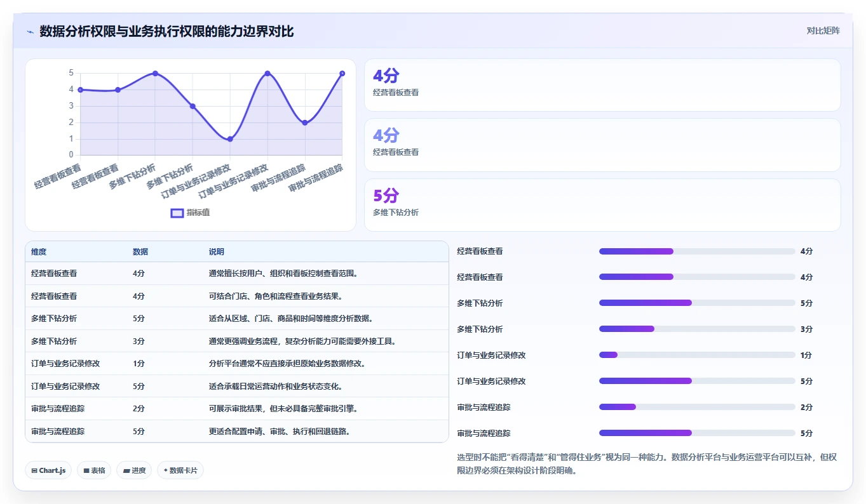This screenshot has width=866, height=504.
Task: Click the 多维下钻分析 progress bar showing 5分
Action: (x=697, y=303)
